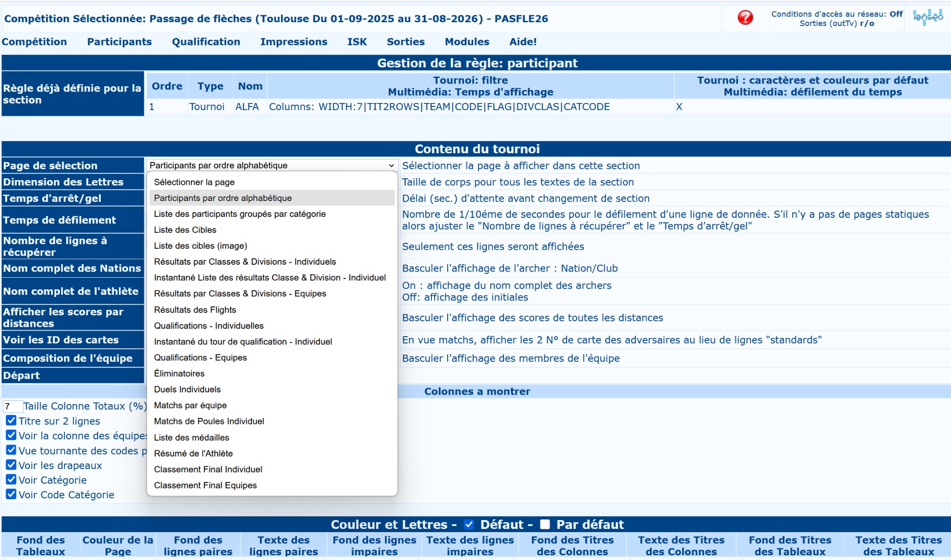Click the Ianseo logo icon
Screen dimensions: 951x560
point(928,17)
